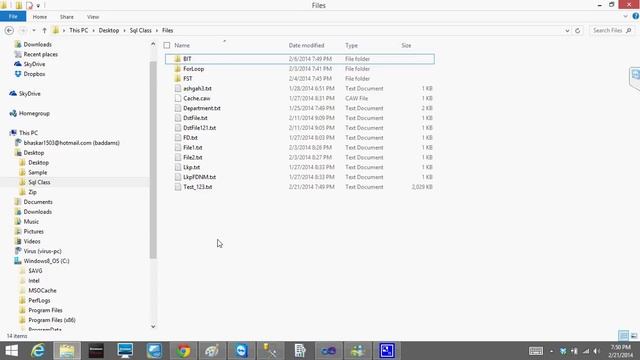
Task: Refresh the Files folder view
Action: tap(578, 31)
